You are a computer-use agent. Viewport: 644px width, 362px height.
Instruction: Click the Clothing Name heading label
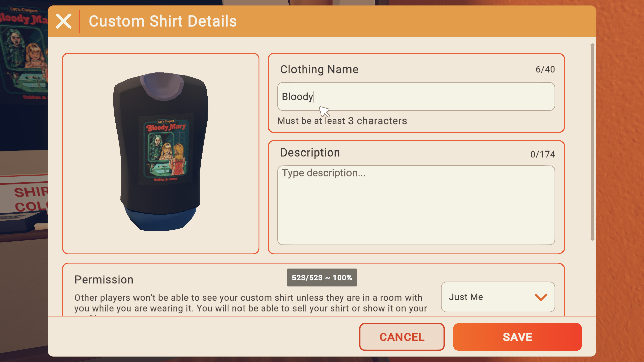(319, 70)
